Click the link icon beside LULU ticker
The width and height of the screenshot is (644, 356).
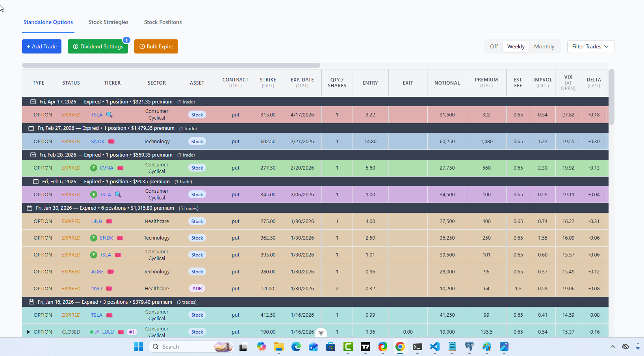pos(97,332)
